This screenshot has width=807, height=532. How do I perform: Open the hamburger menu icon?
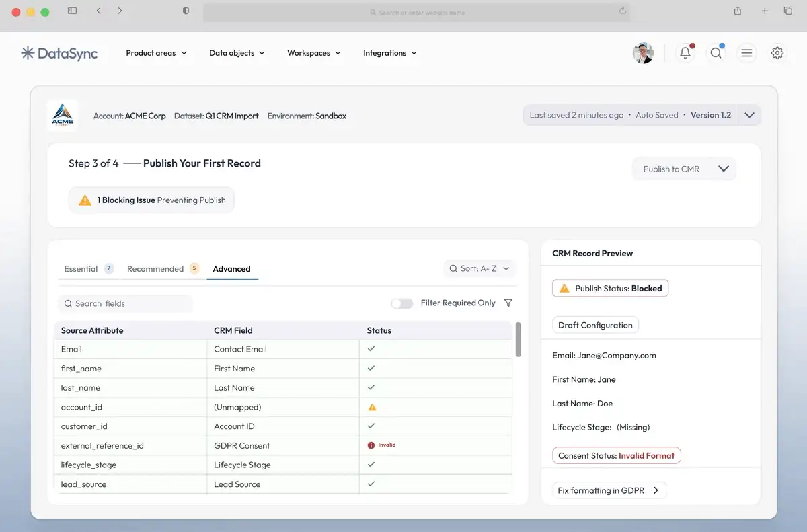coord(746,53)
